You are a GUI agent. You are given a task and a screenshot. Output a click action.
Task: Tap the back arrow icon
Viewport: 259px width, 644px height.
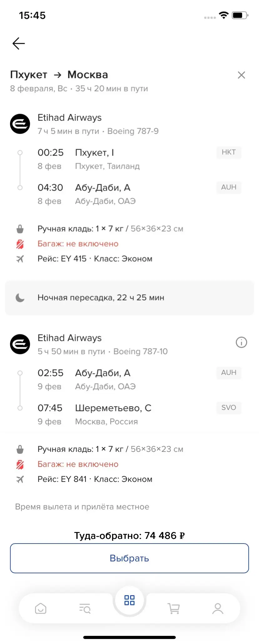pos(18,43)
